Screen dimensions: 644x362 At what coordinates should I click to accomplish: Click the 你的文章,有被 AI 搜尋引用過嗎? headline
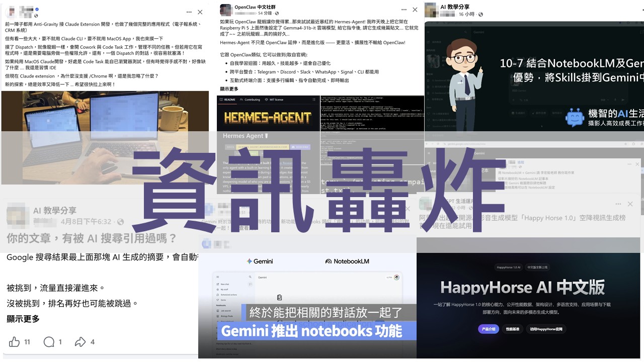(x=92, y=237)
